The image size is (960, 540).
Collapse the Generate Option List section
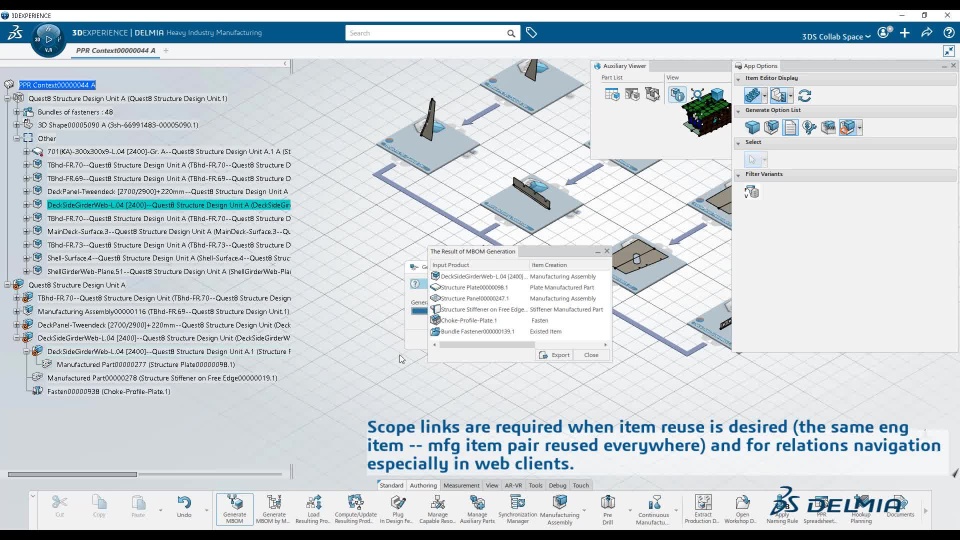tap(738, 110)
